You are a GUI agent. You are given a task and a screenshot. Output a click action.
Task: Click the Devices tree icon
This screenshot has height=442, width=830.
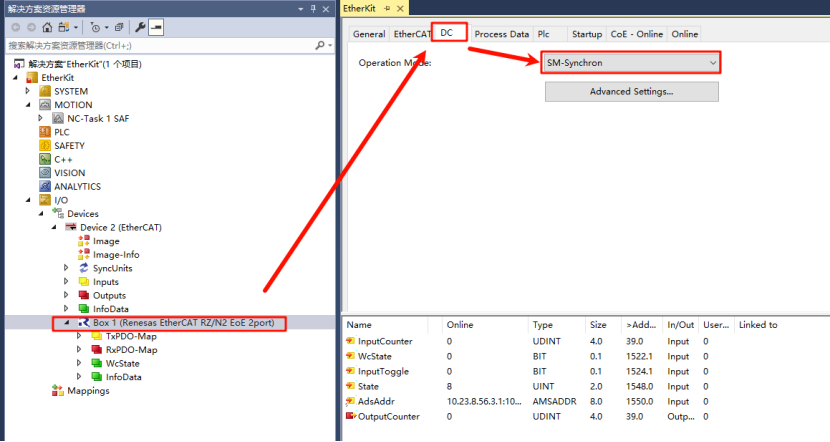click(x=58, y=213)
